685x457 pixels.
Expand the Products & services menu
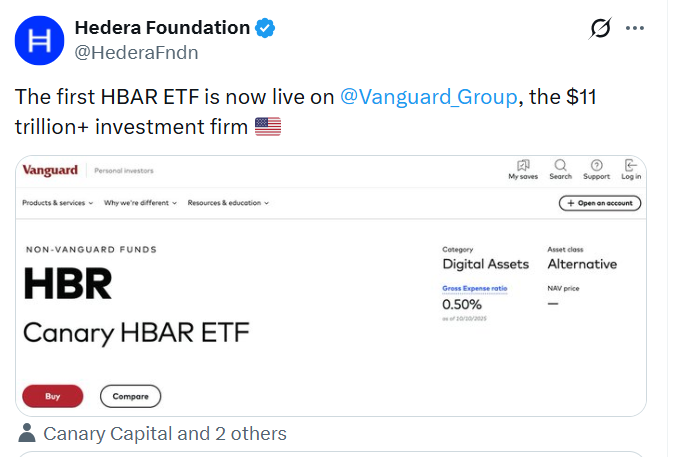[57, 203]
